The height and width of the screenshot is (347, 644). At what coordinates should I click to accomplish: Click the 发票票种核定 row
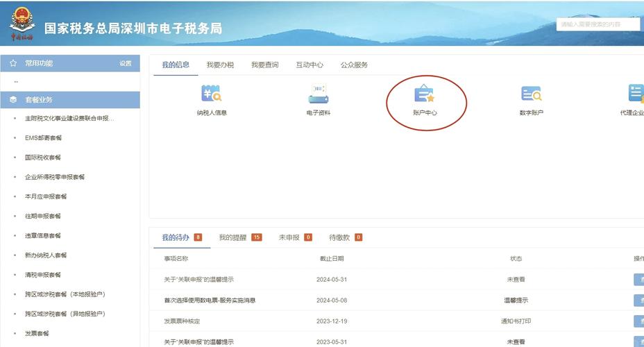396,321
